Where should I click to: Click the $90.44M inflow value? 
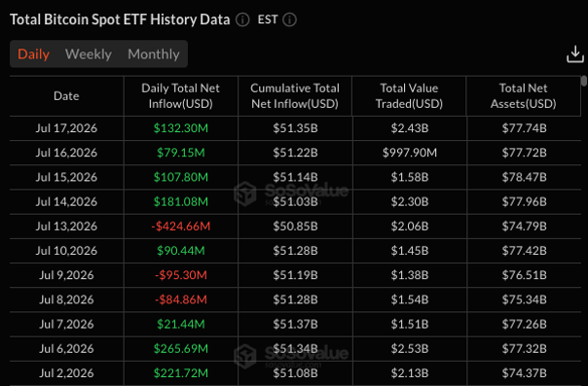181,251
